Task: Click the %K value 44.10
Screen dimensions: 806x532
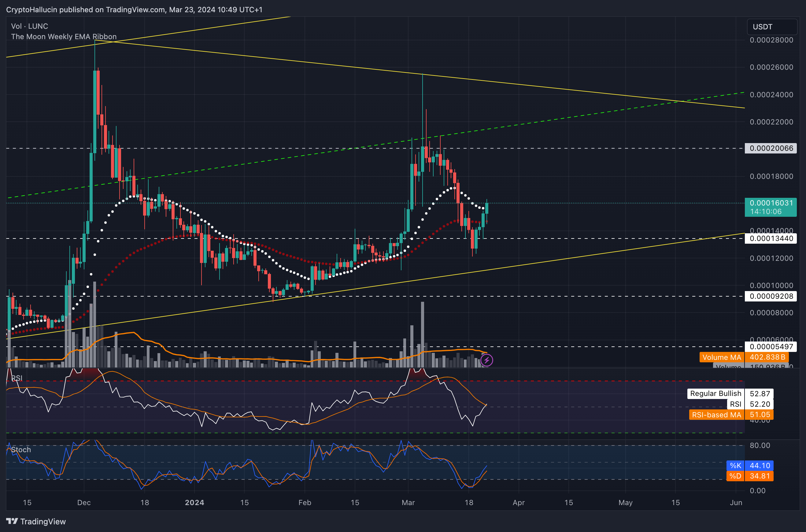Action: (x=760, y=465)
